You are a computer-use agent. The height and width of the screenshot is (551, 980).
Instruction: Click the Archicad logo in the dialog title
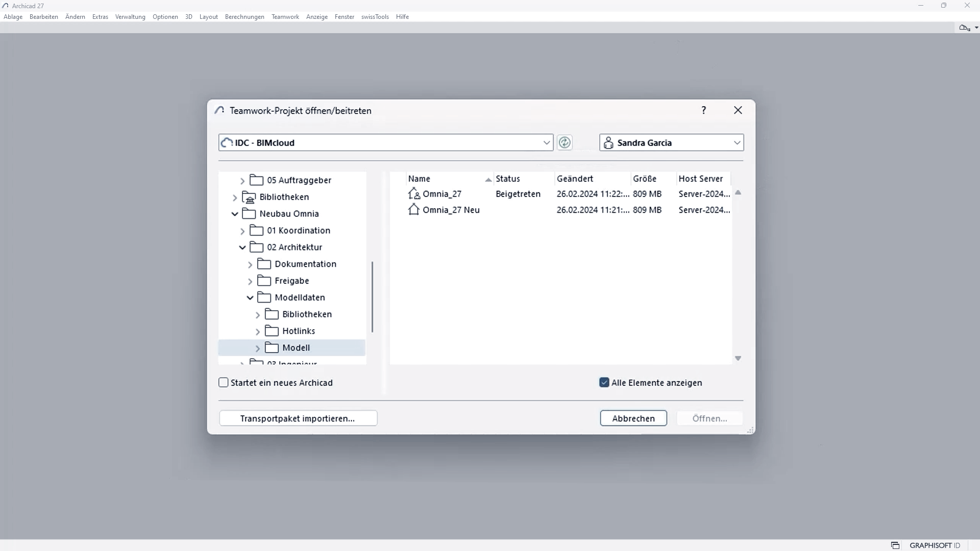[219, 110]
